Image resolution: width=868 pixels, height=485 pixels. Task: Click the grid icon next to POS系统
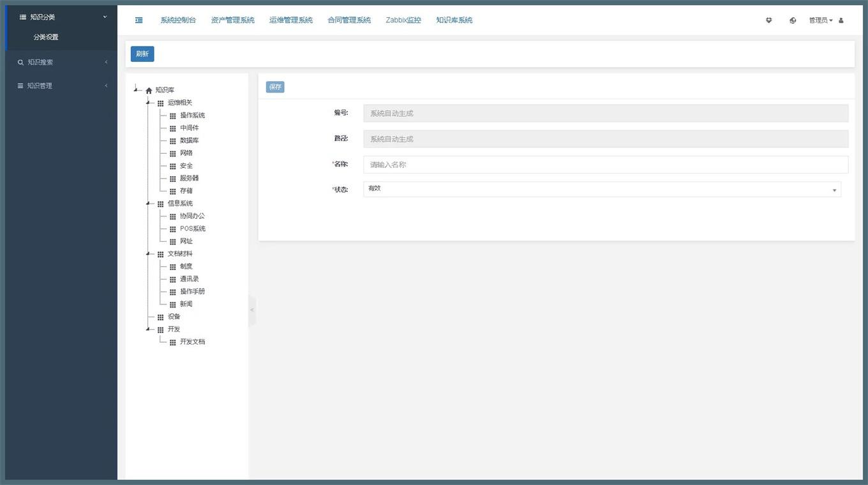(172, 229)
